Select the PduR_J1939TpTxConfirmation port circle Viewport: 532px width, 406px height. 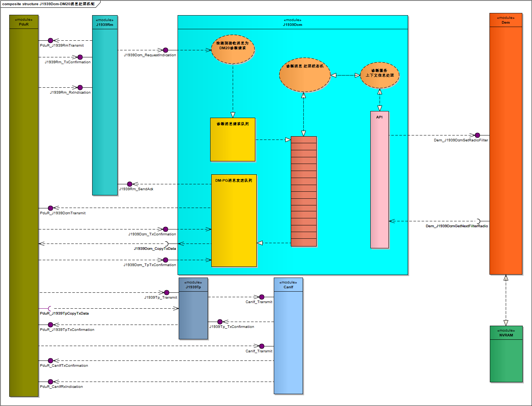pos(51,325)
